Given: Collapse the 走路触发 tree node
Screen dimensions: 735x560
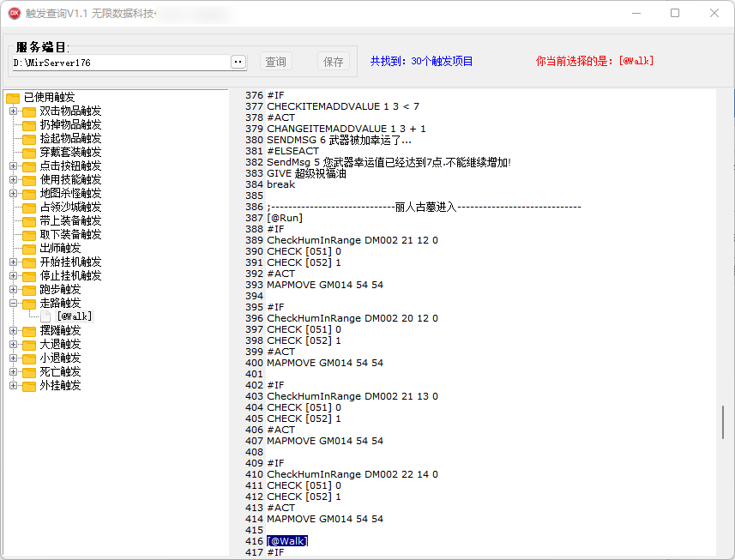Looking at the screenshot, I should pyautogui.click(x=13, y=304).
